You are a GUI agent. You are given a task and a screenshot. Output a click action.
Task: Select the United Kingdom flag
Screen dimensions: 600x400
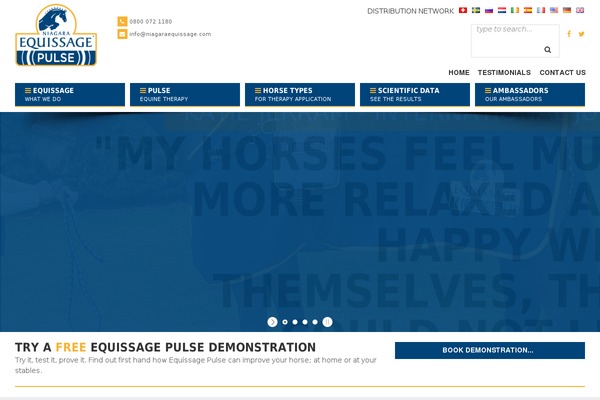click(x=580, y=10)
